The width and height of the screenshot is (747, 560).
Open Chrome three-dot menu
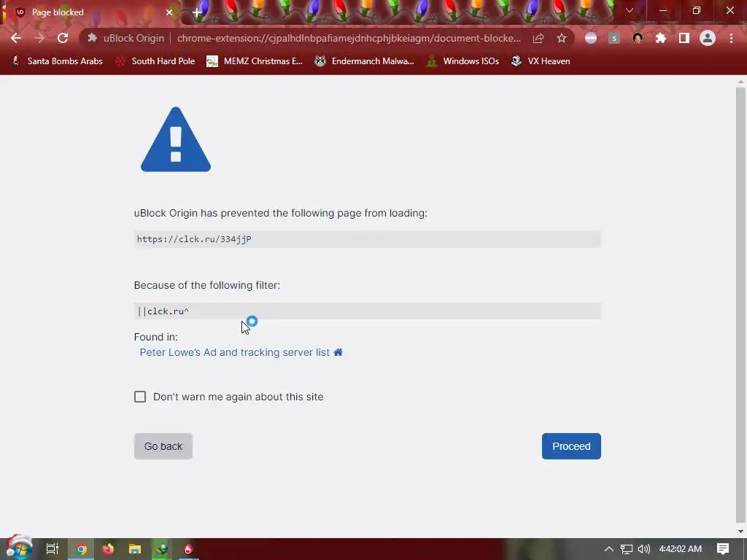click(x=731, y=38)
